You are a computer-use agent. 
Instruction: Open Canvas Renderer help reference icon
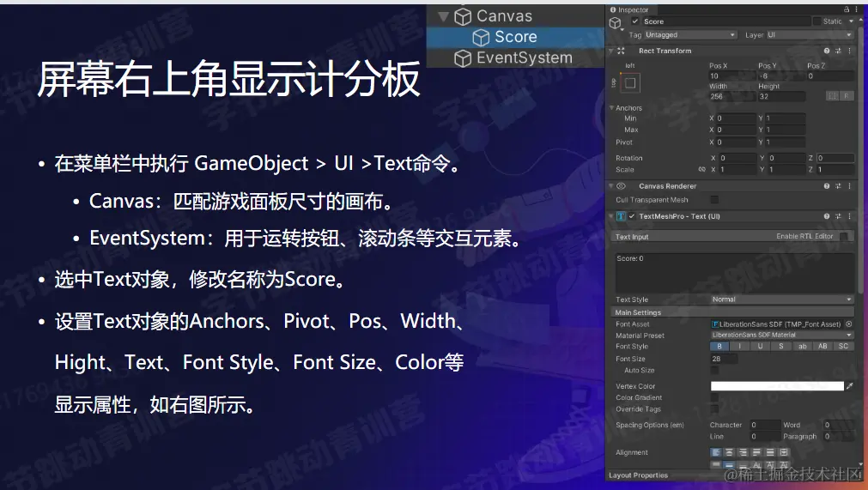pyautogui.click(x=827, y=186)
